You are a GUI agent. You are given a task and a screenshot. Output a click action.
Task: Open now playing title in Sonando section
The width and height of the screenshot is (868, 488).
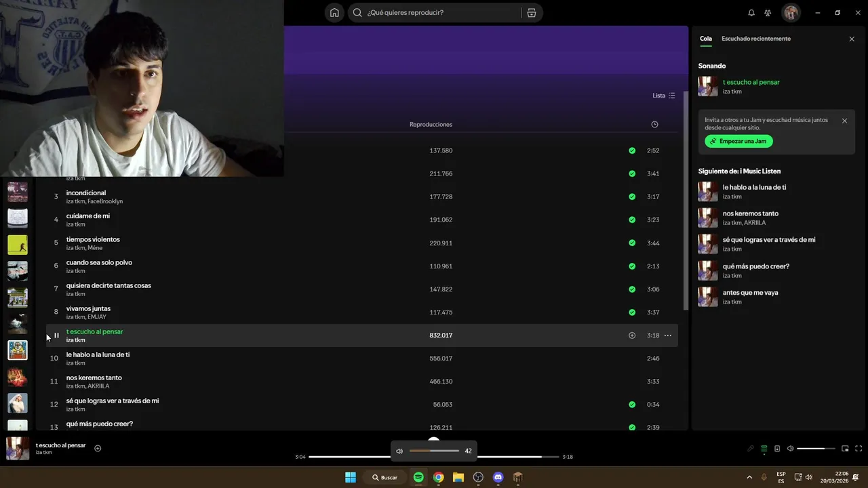[751, 82]
